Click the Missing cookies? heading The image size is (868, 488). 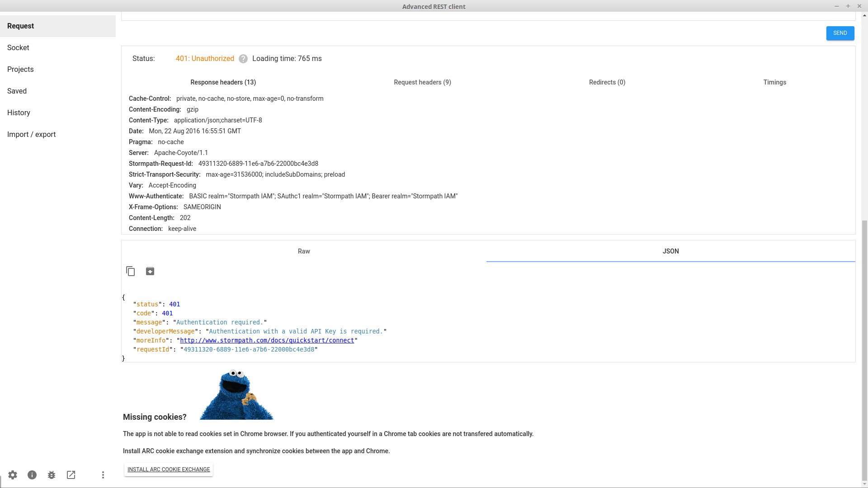tap(155, 417)
